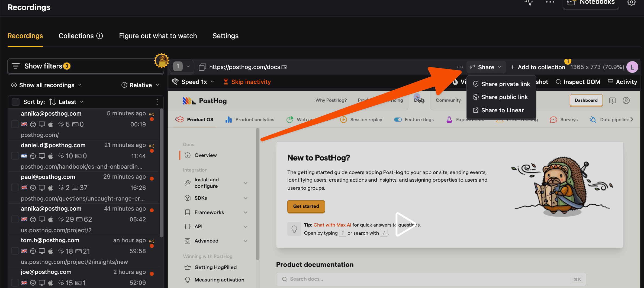Open the player more options ellipsis
Viewport: 644px width, 288px height.
(460, 67)
